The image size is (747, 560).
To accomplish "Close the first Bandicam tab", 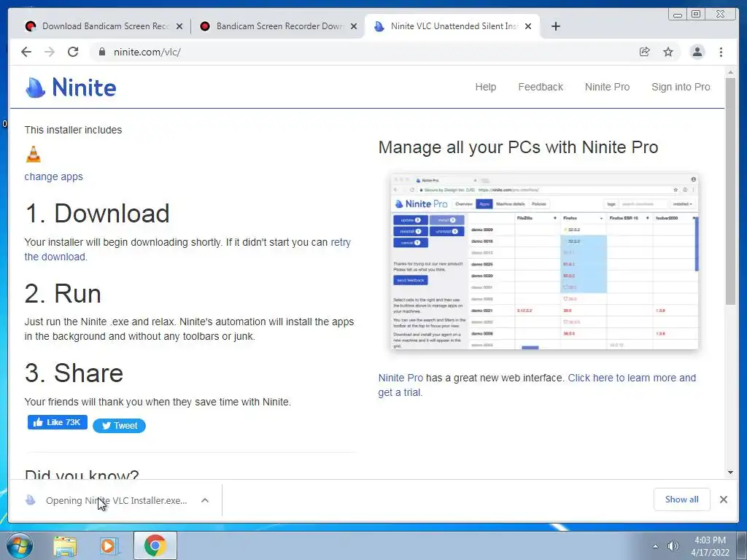I will 179,27.
